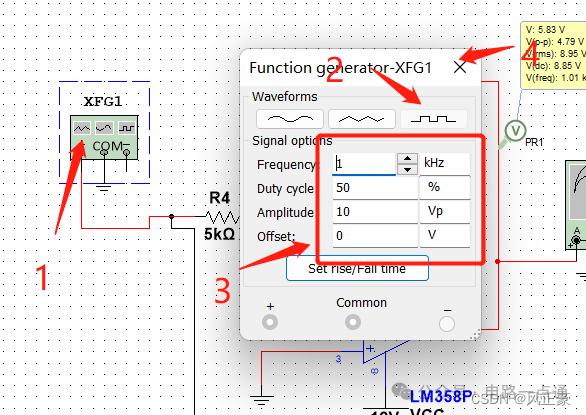This screenshot has width=586, height=415.
Task: Open the Vp amplitude unit dropdown
Action: pyautogui.click(x=445, y=212)
